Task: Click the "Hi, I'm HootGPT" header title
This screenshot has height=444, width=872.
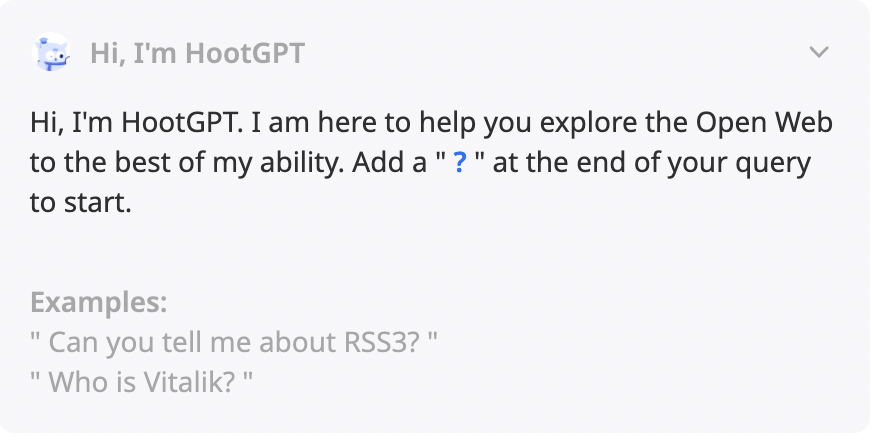Action: tap(197, 52)
